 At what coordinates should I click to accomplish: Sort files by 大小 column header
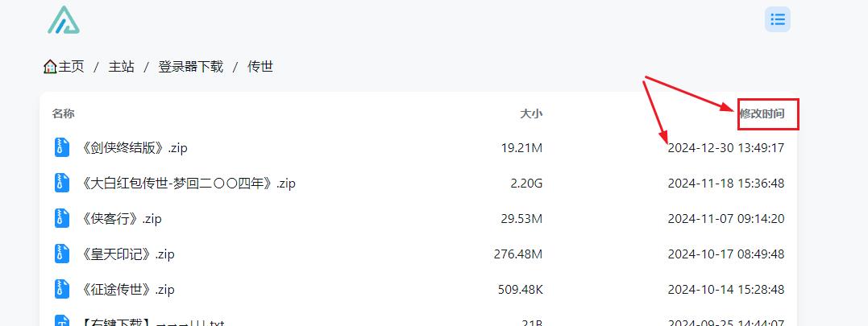tap(531, 113)
